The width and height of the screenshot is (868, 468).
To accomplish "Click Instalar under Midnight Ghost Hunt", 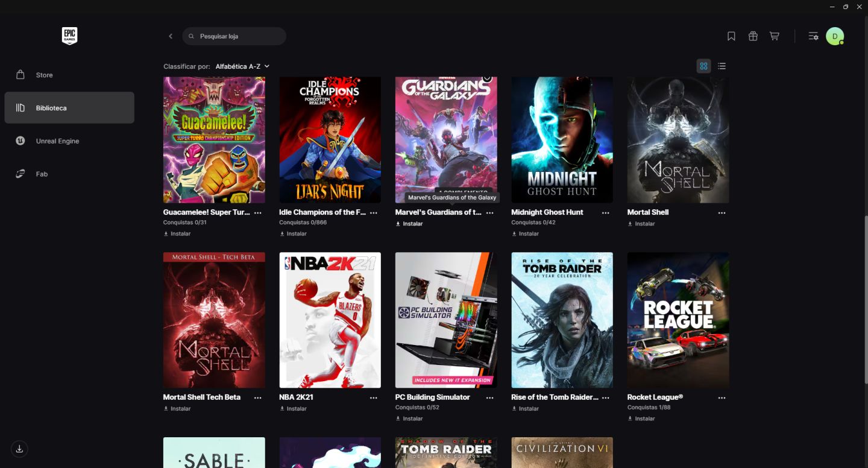I will (525, 233).
